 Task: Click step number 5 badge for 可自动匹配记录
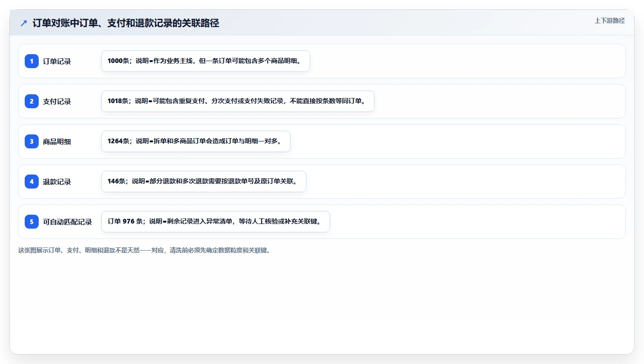[32, 222]
